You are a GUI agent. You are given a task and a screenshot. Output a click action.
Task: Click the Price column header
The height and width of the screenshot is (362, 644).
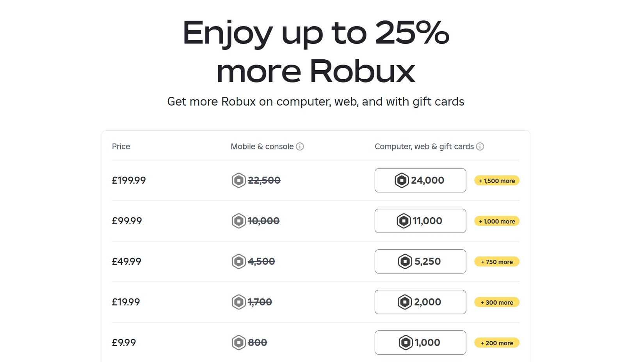[121, 146]
